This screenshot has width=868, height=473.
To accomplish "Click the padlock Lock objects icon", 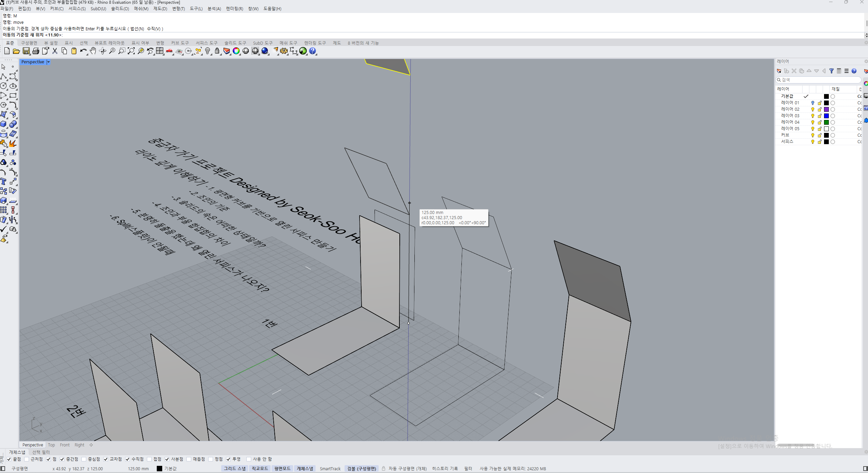I will [x=217, y=51].
